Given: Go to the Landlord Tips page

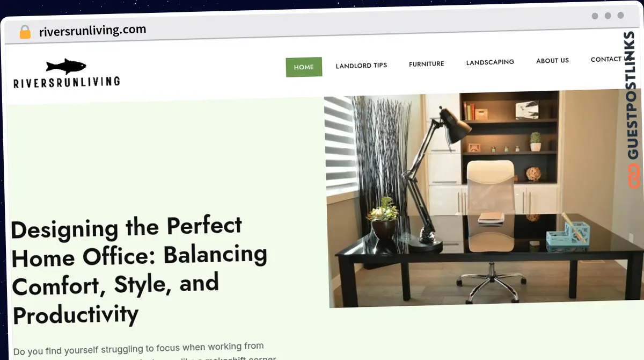Looking at the screenshot, I should point(361,66).
